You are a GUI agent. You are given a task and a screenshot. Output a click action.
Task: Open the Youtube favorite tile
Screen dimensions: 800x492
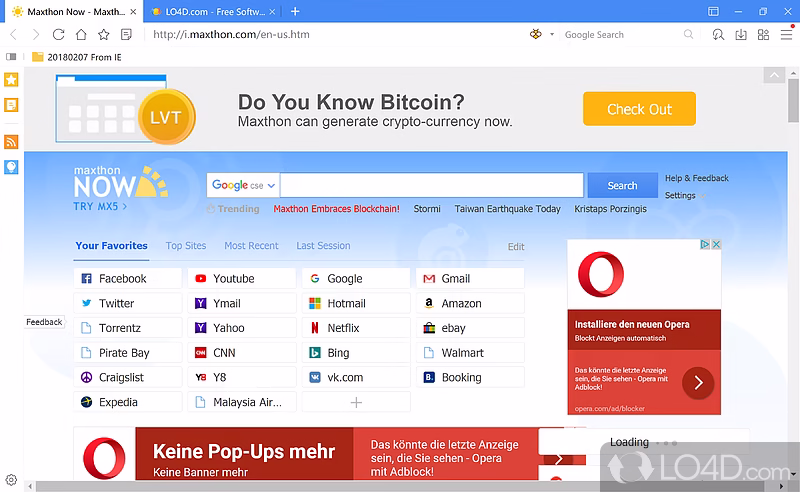[242, 279]
